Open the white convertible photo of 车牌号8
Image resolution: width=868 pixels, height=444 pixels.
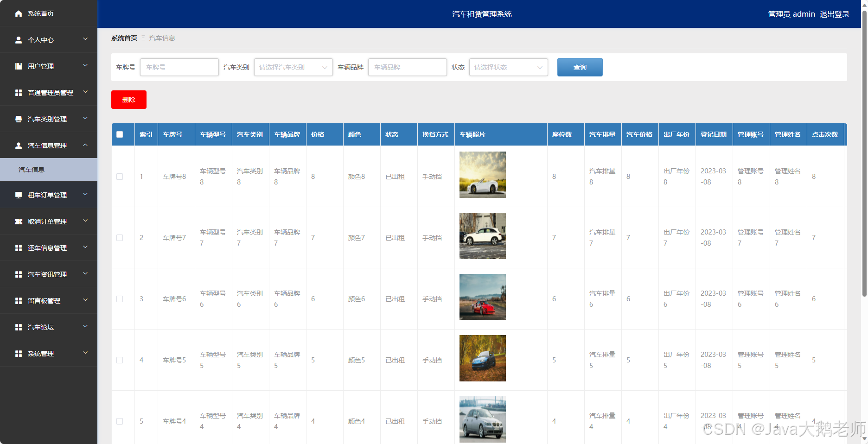483,175
